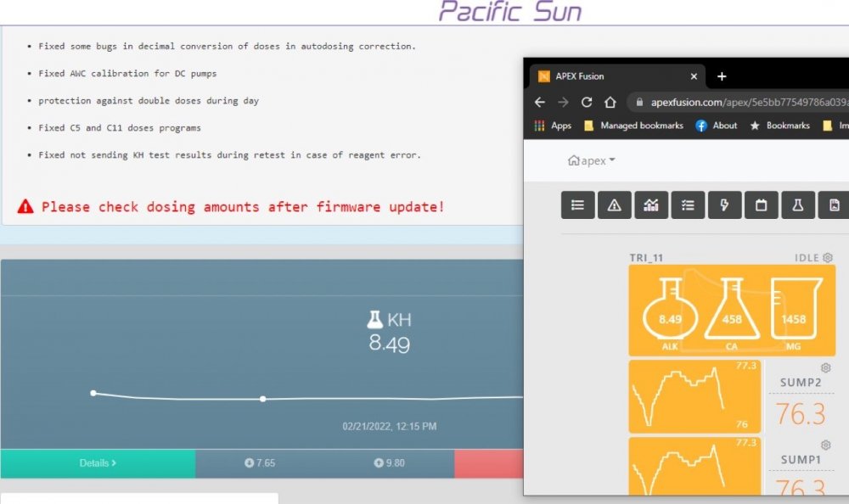
Task: Click the alarm warning triangle icon
Action: [x=615, y=205]
